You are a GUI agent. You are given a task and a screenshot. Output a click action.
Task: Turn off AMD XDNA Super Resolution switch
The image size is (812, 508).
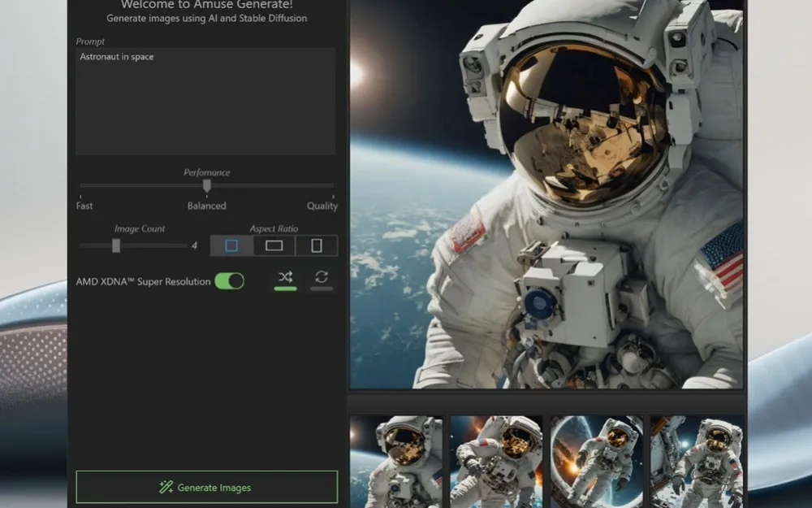tap(230, 281)
